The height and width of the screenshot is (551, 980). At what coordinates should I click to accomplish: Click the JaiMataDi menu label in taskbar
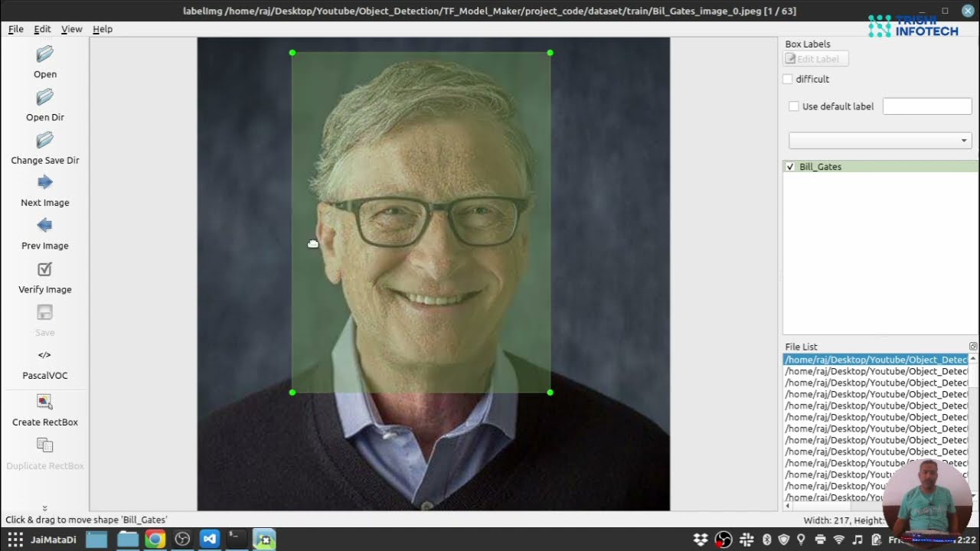tap(54, 540)
